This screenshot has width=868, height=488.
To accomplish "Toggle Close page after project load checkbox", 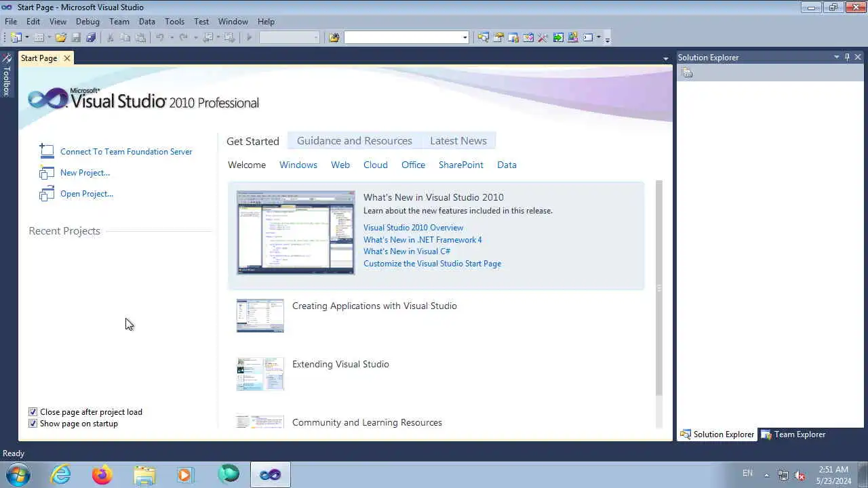I will [x=33, y=412].
